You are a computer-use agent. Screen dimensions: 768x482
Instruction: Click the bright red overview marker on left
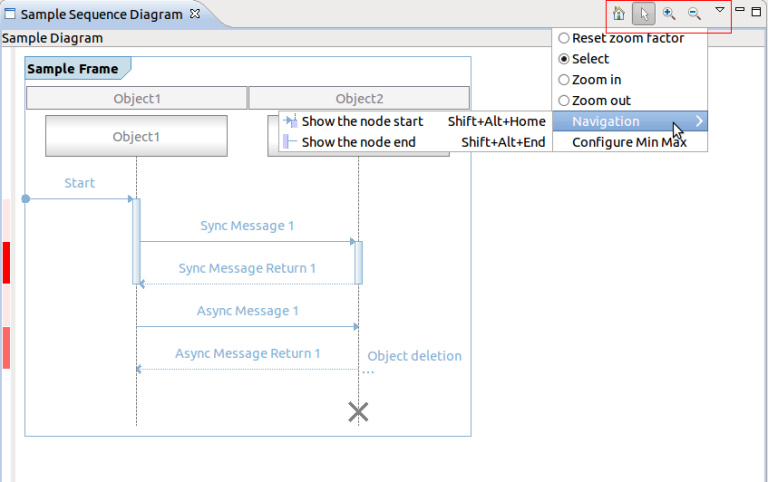[6, 262]
